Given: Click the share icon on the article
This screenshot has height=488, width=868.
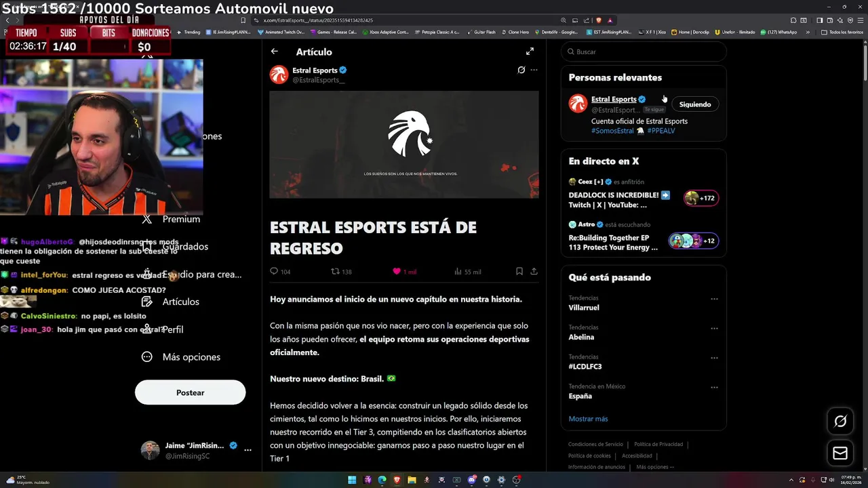Looking at the screenshot, I should tap(534, 271).
